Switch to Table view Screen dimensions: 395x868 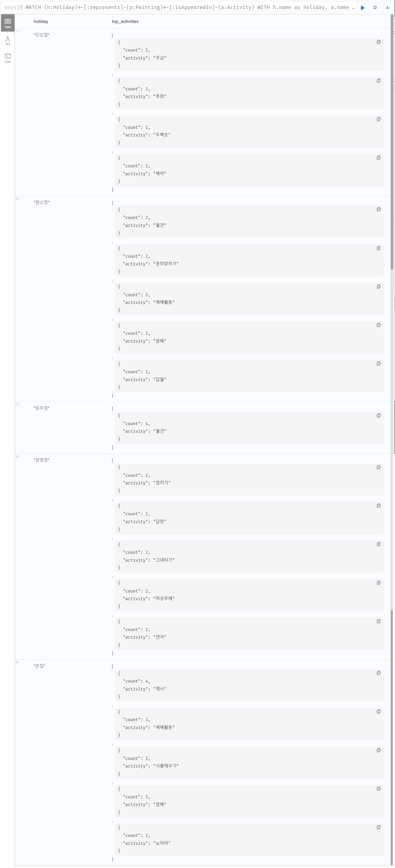(x=8, y=23)
